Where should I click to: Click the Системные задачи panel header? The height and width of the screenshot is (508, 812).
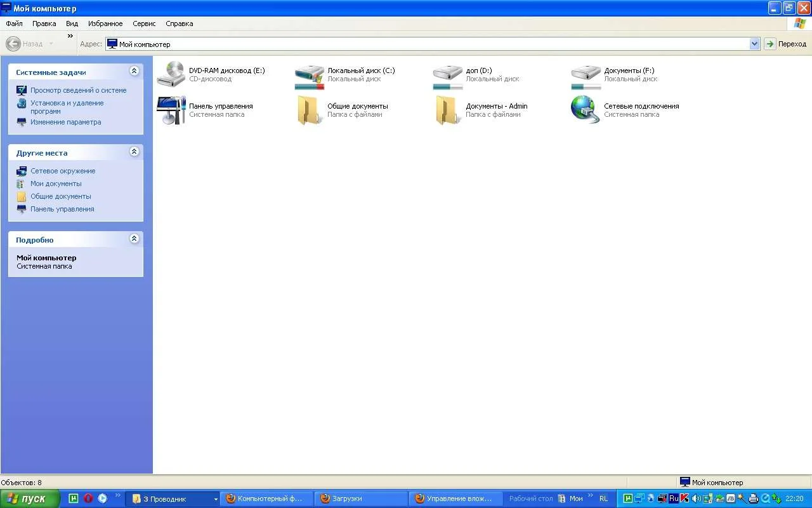75,72
